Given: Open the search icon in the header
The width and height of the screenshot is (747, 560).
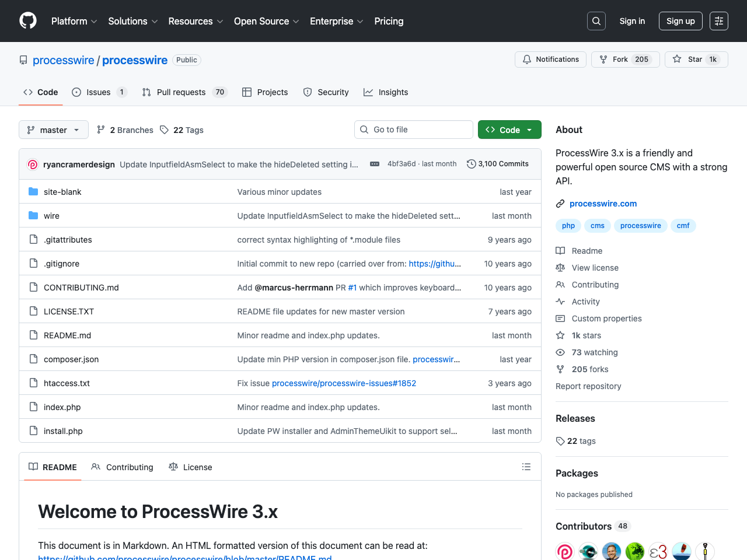Looking at the screenshot, I should (x=596, y=20).
